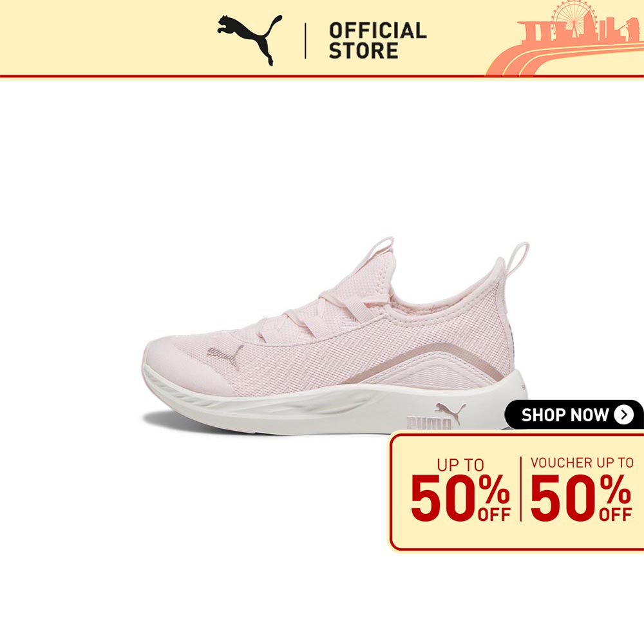Click the yellow header banner
Screen dimensions: 644x644
coord(322,38)
